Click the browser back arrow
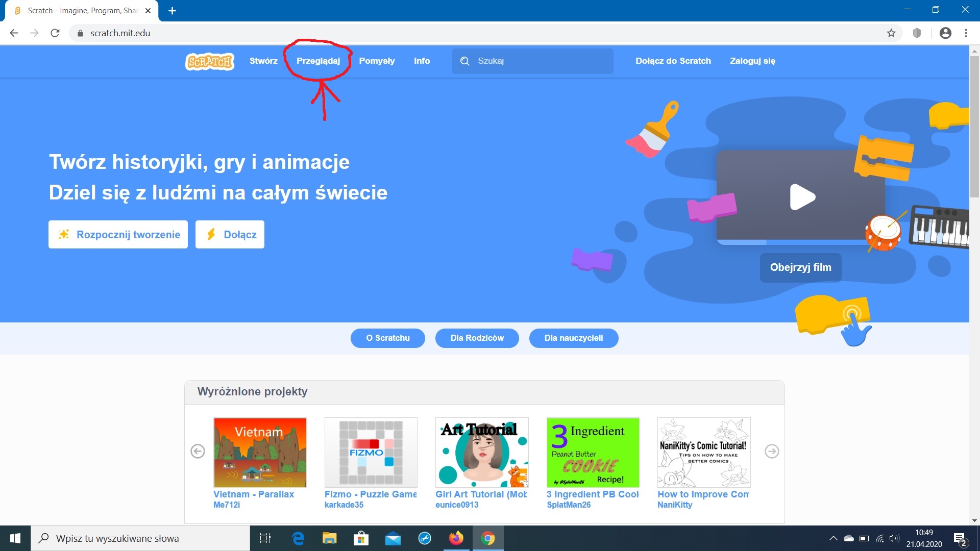This screenshot has height=551, width=980. tap(14, 33)
